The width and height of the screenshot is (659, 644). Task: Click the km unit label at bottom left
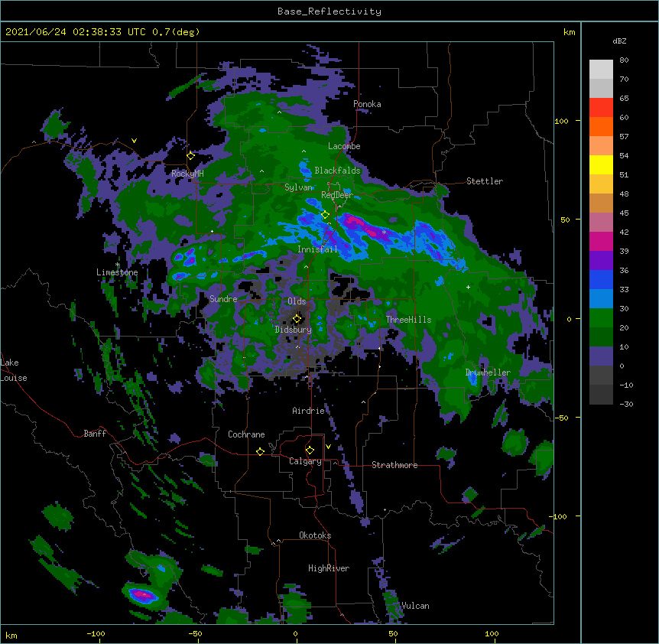(11, 636)
